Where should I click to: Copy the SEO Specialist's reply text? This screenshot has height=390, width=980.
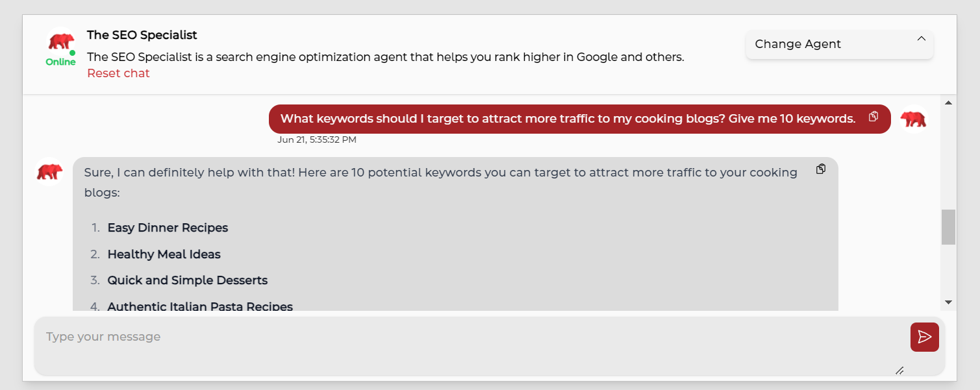(821, 169)
